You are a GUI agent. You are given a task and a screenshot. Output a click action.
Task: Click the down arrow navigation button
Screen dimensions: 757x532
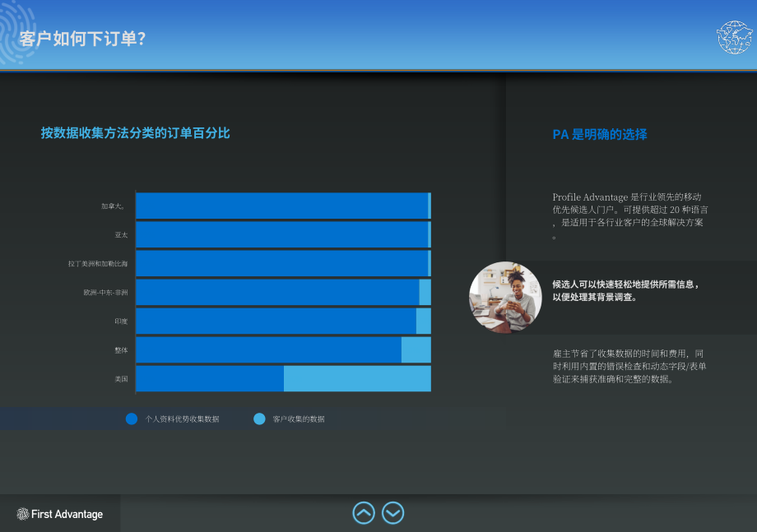pyautogui.click(x=393, y=513)
